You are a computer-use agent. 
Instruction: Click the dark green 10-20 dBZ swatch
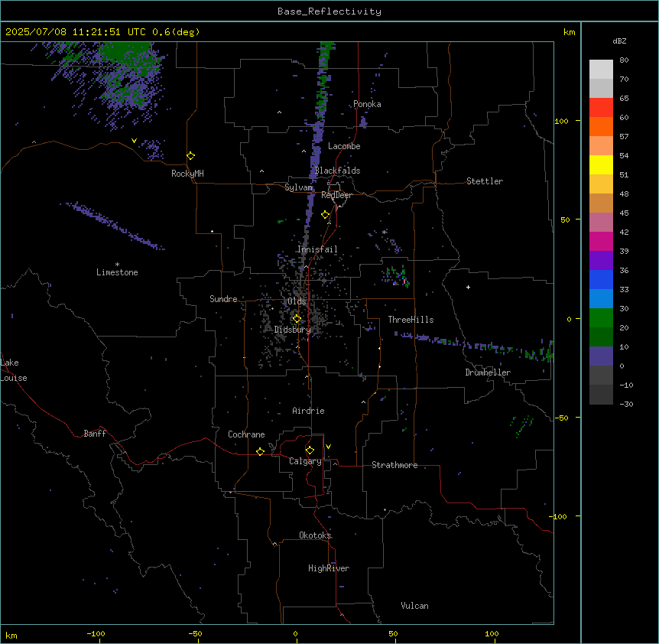point(601,337)
